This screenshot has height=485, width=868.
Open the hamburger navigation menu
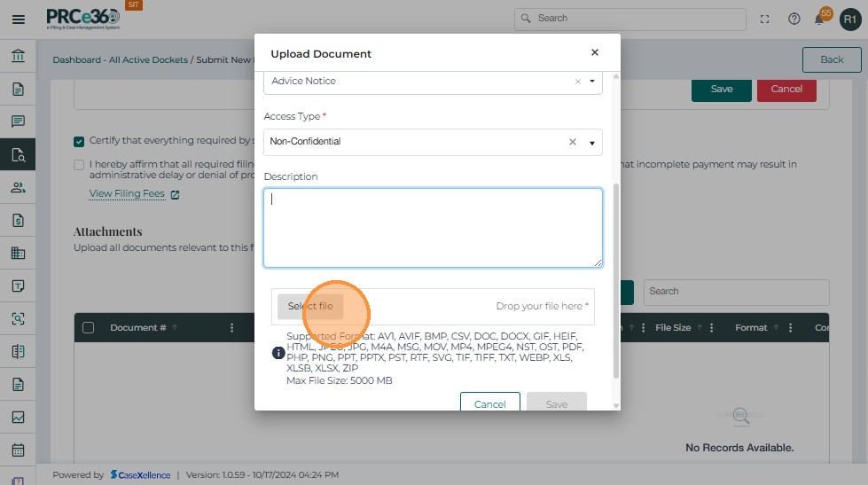coord(18,19)
